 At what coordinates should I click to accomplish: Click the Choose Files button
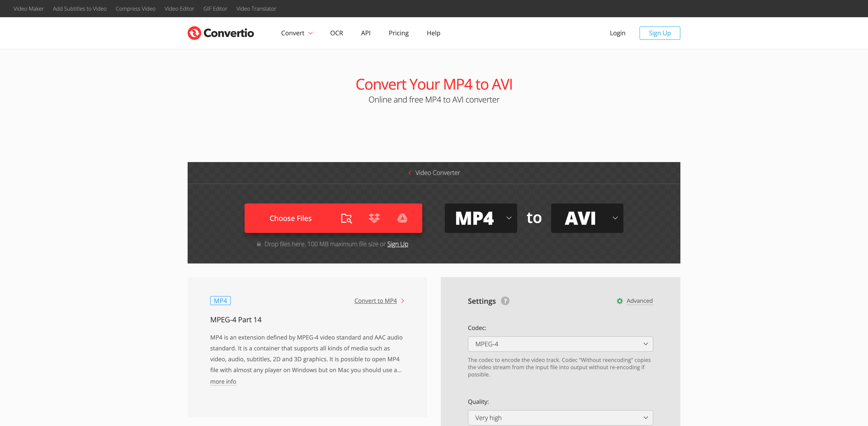tap(290, 218)
